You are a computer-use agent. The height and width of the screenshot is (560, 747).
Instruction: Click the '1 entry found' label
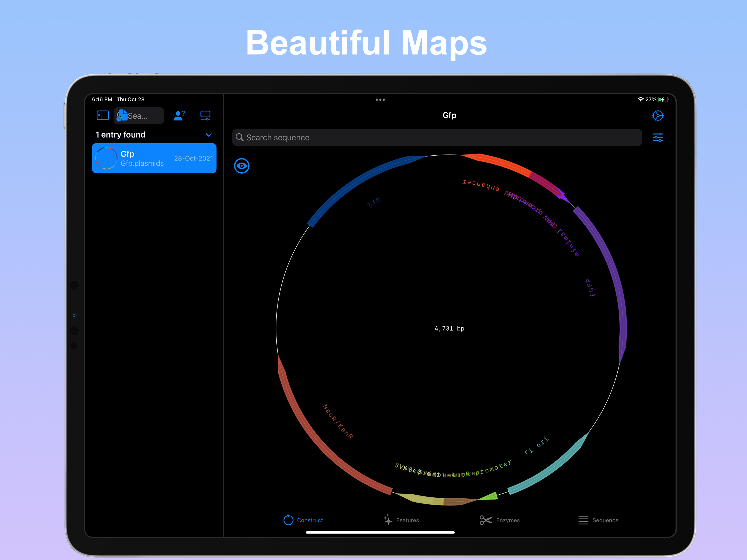point(120,135)
